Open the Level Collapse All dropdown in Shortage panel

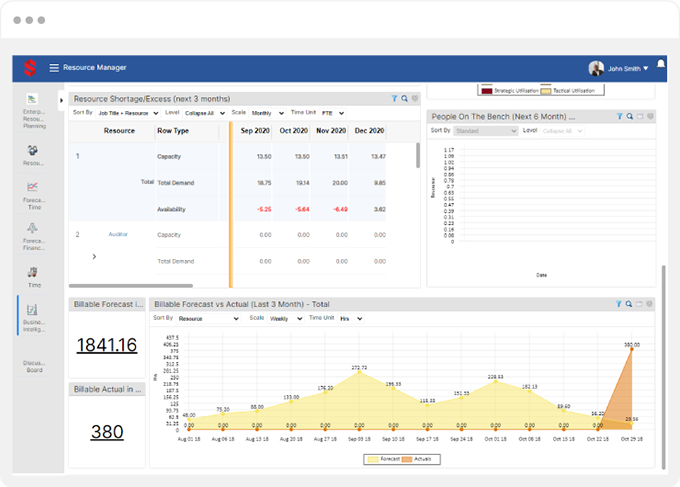coord(205,113)
